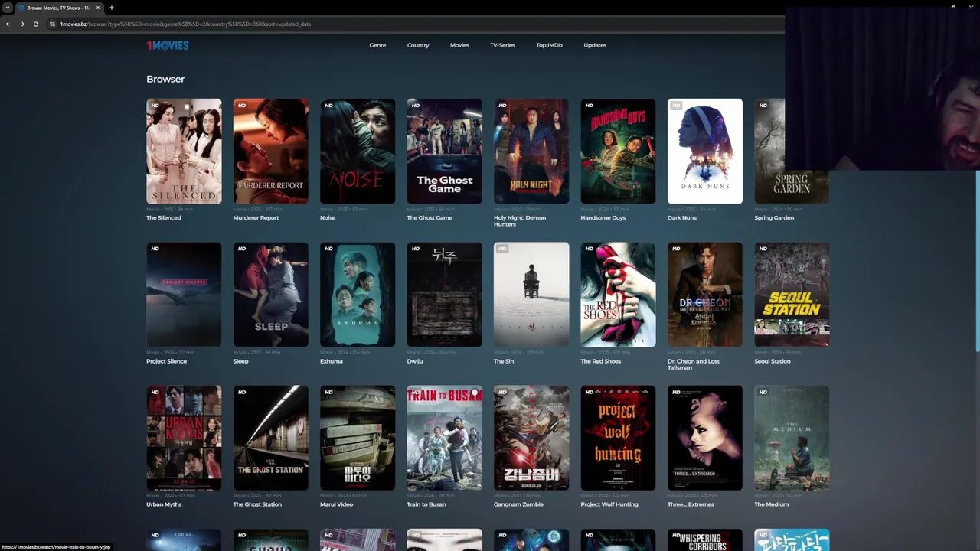Click the 1MOVIES logo
980x551 pixels.
pyautogui.click(x=168, y=45)
